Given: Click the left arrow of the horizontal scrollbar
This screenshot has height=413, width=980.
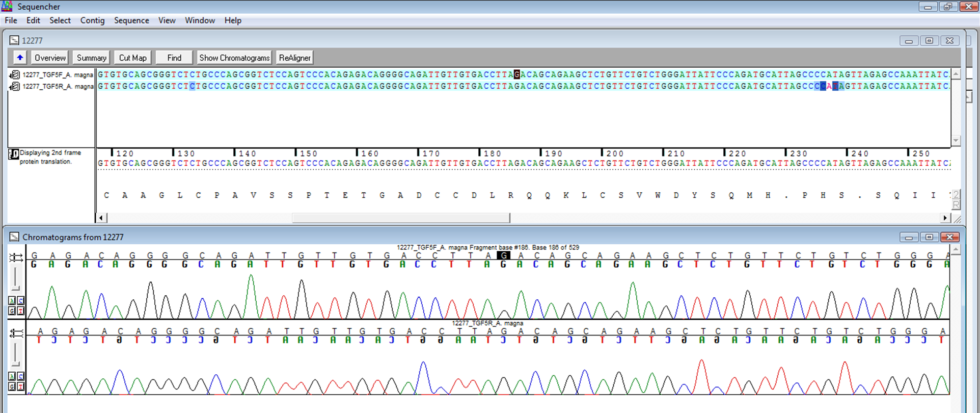Looking at the screenshot, I should 101,218.
